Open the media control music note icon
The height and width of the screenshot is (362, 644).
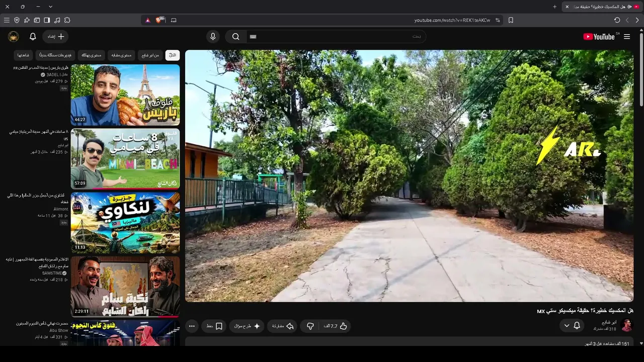[x=57, y=20]
